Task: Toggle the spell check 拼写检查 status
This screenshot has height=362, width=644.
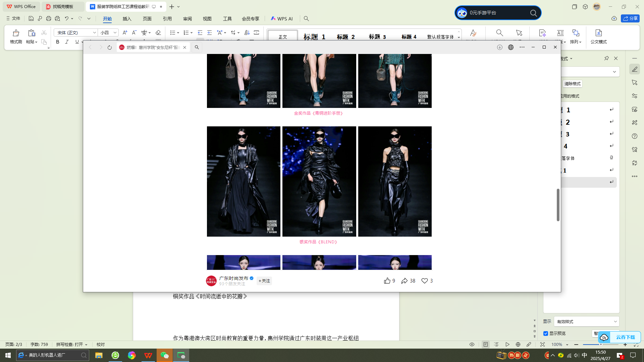Action: click(x=71, y=345)
